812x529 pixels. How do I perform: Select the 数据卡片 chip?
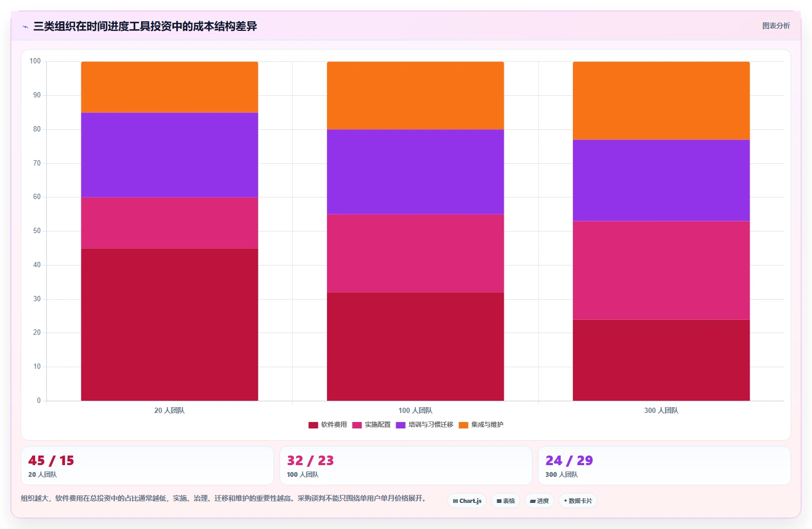click(x=578, y=501)
